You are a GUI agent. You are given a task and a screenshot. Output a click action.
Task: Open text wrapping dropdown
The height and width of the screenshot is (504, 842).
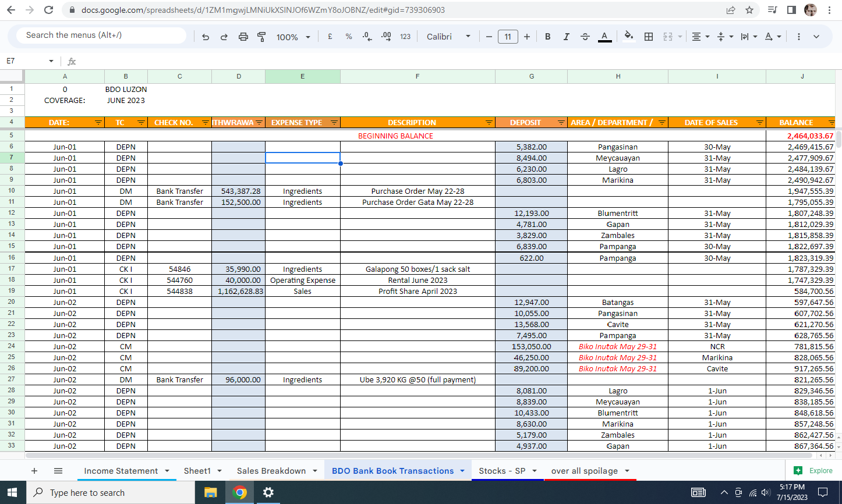[748, 37]
